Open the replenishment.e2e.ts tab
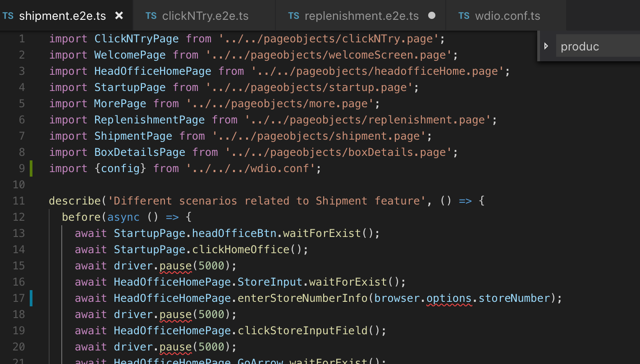 [361, 16]
